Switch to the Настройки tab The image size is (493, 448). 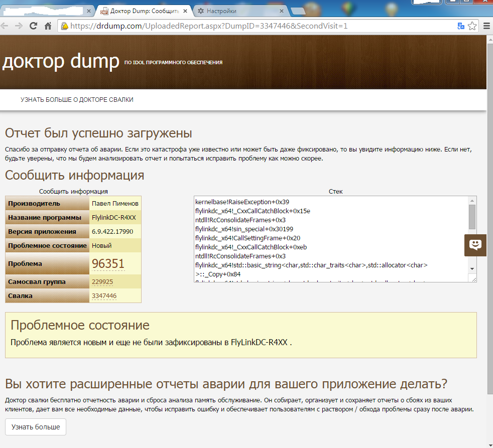[x=240, y=11]
